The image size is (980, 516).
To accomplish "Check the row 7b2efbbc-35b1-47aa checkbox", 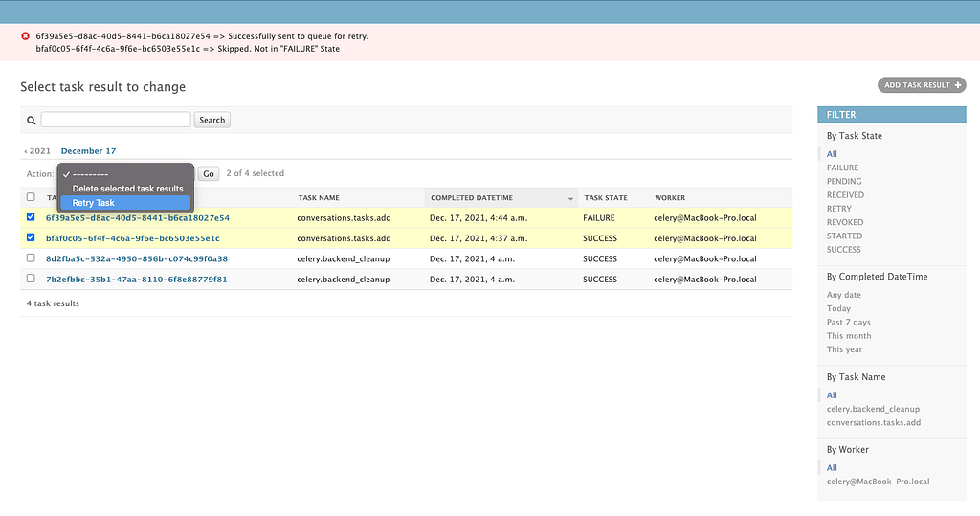I will [31, 279].
